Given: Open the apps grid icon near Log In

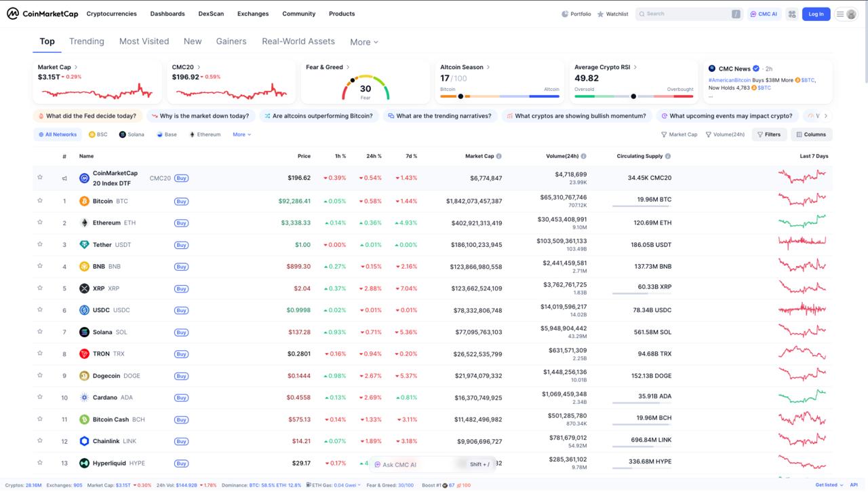Looking at the screenshot, I should (x=791, y=14).
